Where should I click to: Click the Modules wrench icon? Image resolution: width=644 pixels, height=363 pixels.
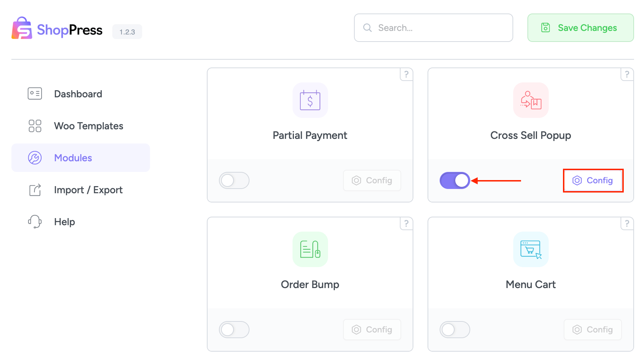(x=34, y=158)
